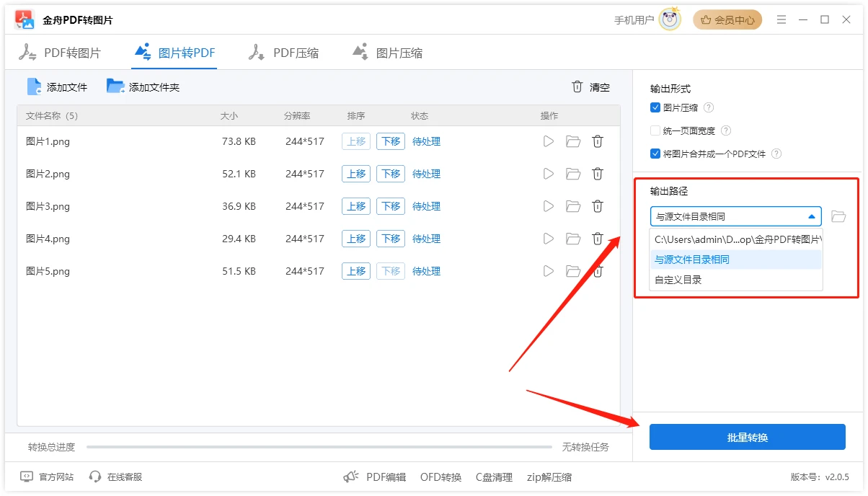
Task: Click the 批量转换 button
Action: click(747, 437)
